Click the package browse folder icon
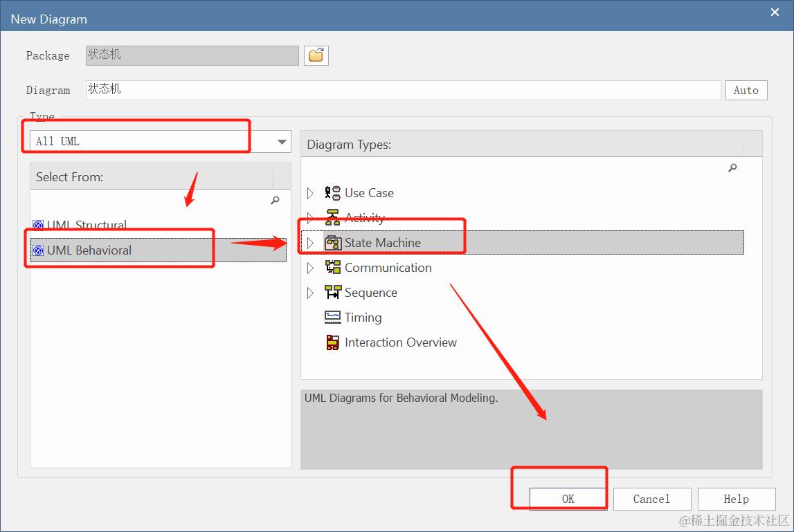The width and height of the screenshot is (794, 532). coord(316,55)
